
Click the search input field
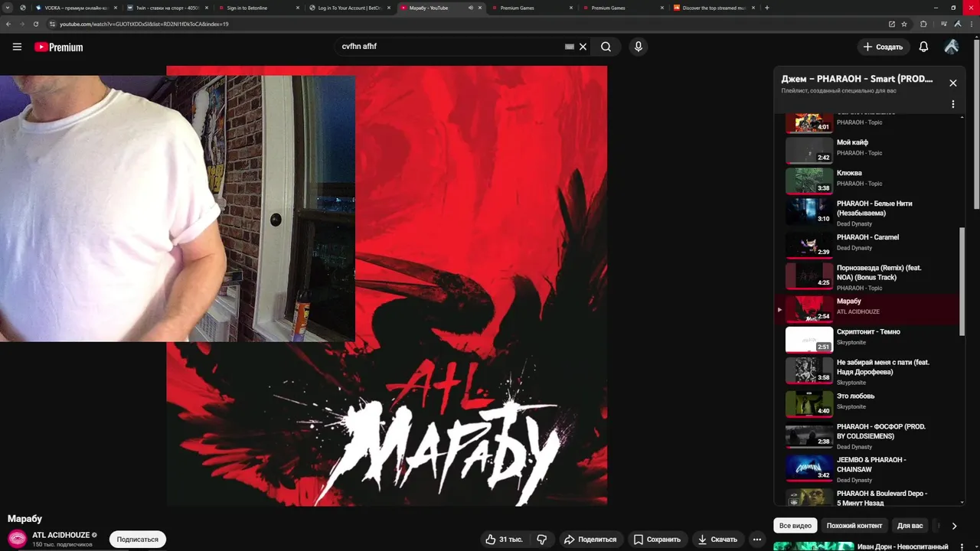tap(452, 47)
